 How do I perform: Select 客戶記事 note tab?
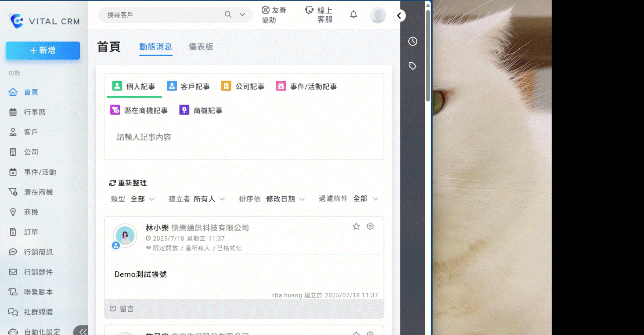pyautogui.click(x=189, y=87)
